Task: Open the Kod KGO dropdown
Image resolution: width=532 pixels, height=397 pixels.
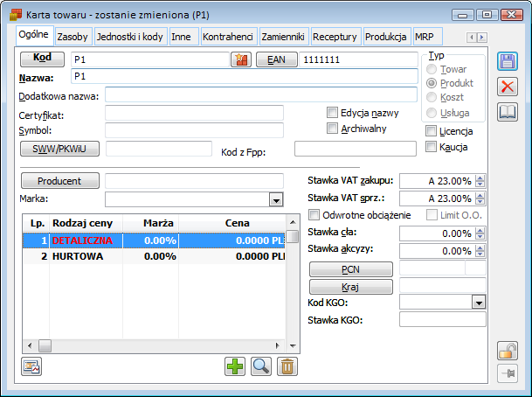Action: [x=478, y=302]
